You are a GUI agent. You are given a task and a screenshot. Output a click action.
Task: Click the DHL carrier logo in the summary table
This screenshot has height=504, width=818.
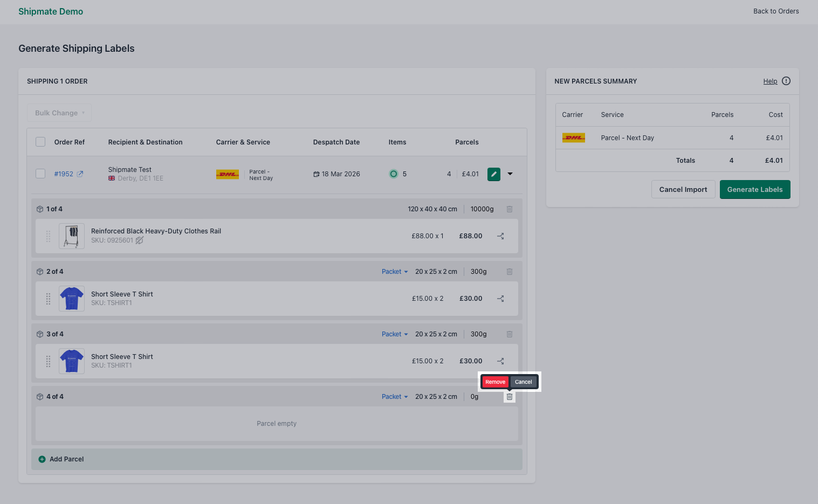[573, 137]
